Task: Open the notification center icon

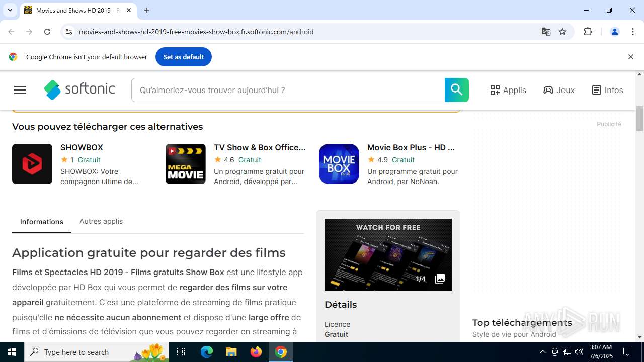Action: (x=627, y=352)
